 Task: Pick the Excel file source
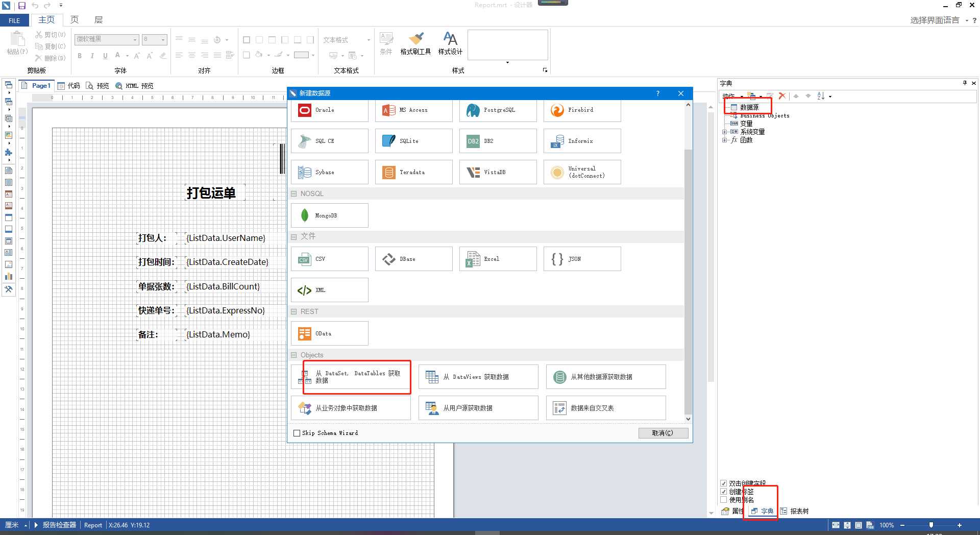498,259
